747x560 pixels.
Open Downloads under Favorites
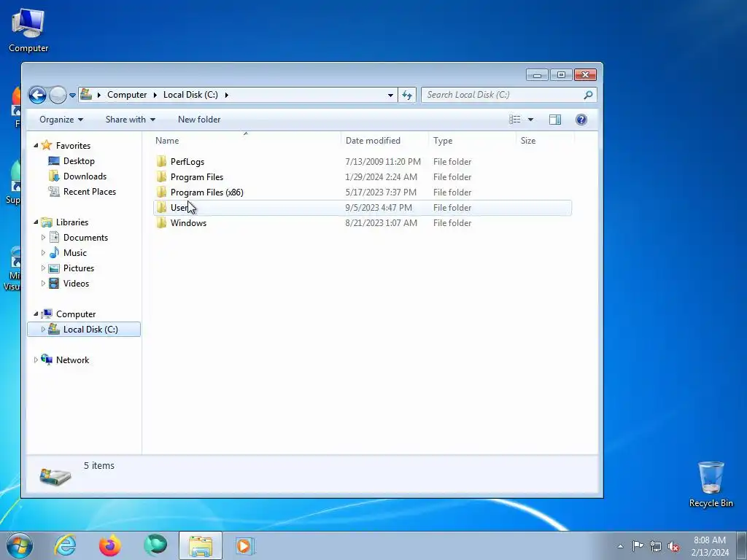pyautogui.click(x=85, y=176)
